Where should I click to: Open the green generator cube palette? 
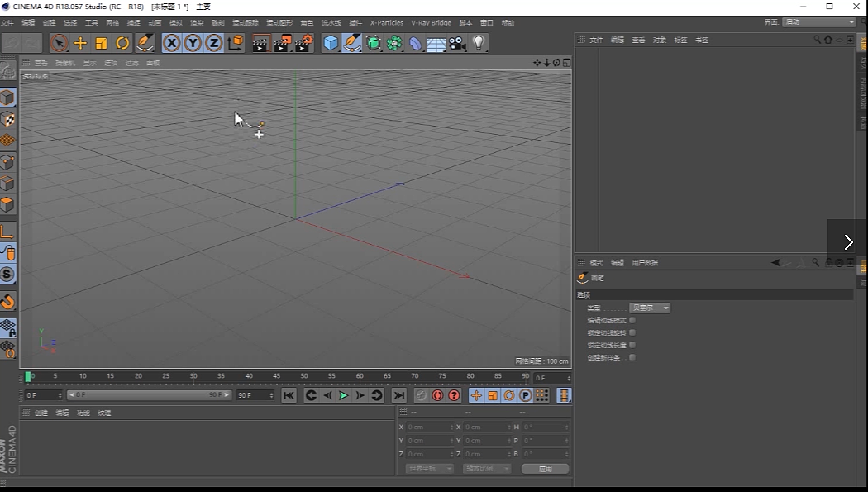374,43
